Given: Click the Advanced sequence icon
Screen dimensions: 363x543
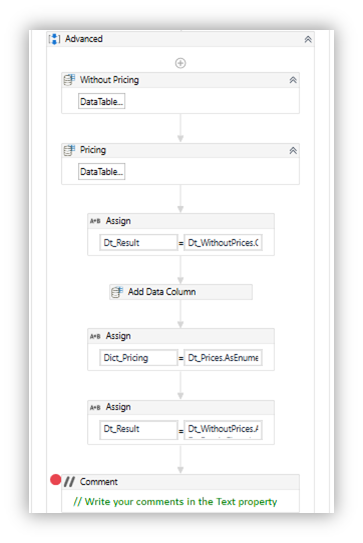Looking at the screenshot, I should click(54, 39).
